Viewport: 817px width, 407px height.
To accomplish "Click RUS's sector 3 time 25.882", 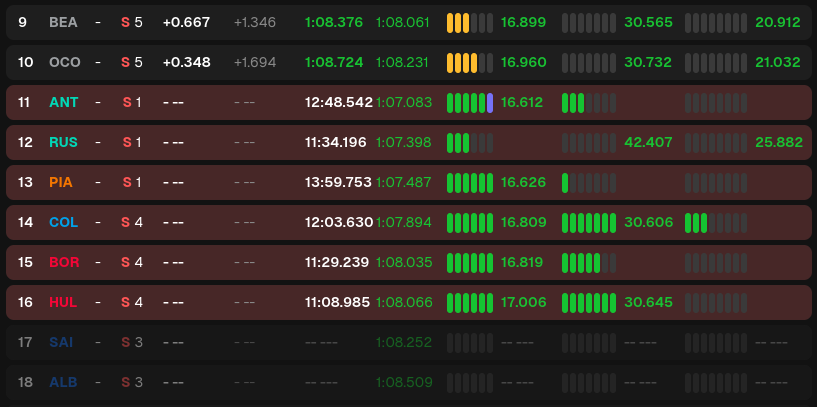I will 779,142.
